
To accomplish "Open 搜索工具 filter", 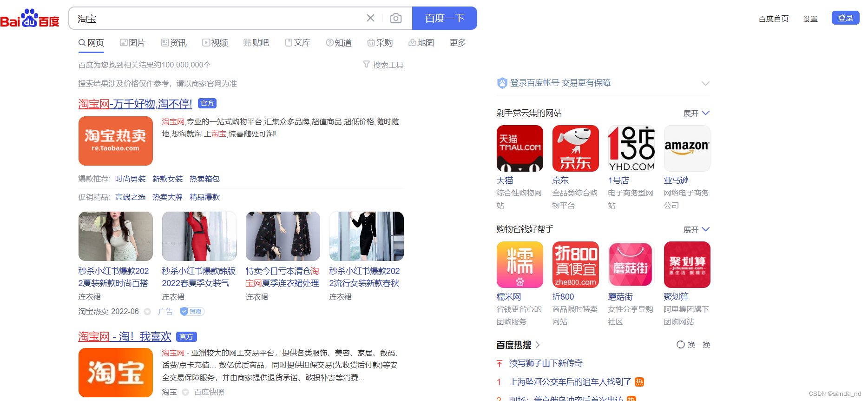I will [x=383, y=65].
